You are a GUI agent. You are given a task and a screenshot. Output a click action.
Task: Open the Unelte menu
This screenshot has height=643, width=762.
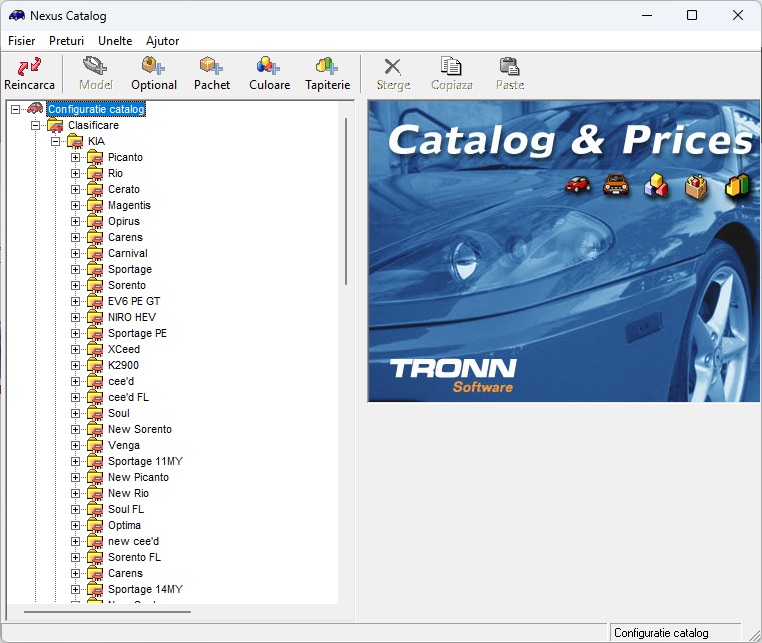tap(115, 41)
